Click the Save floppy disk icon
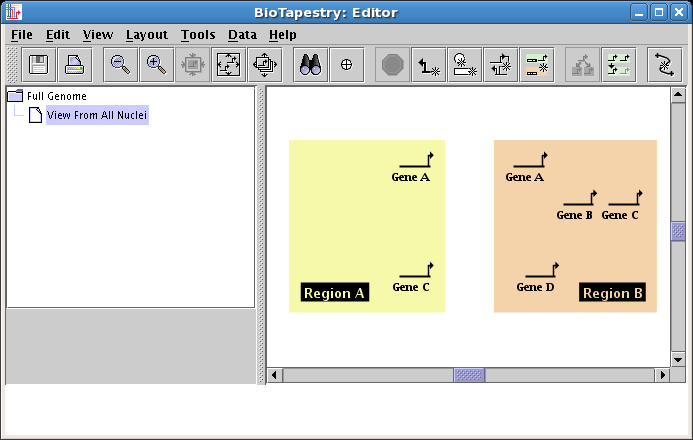 [x=40, y=65]
